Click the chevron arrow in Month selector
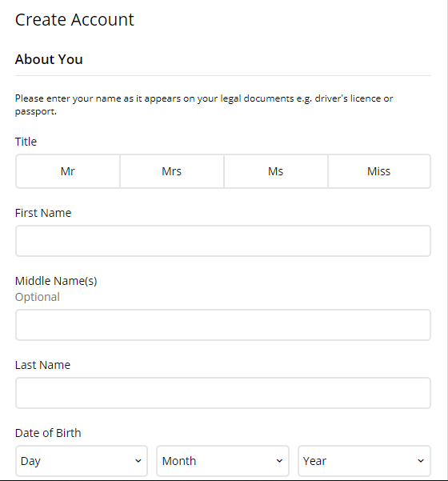 coord(279,461)
